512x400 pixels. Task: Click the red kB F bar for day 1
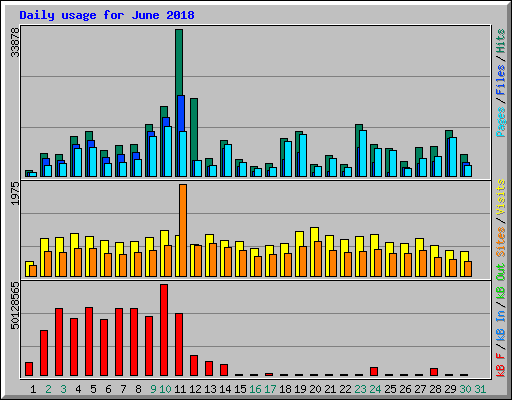coord(29,369)
